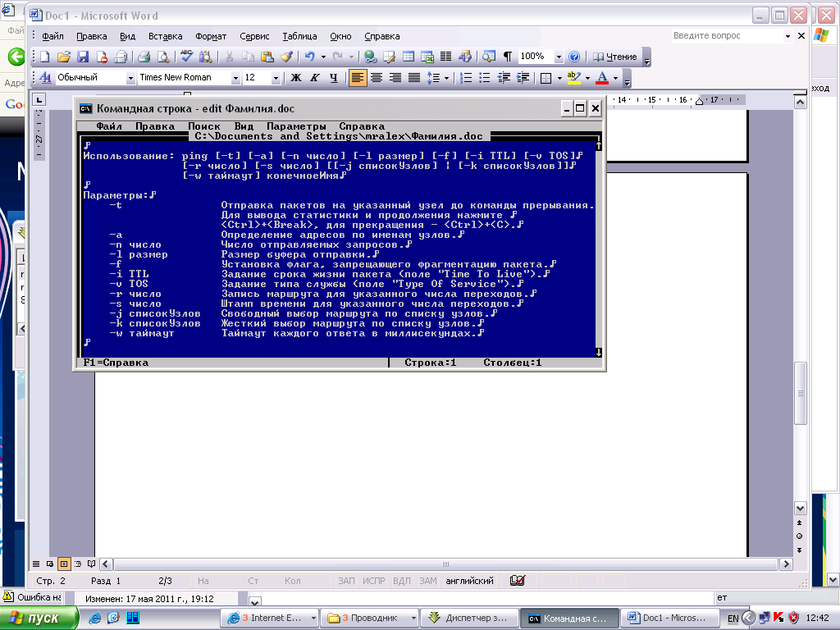840x630 pixels.
Task: Switch to Диспетчер з... taskbar button
Action: (x=469, y=619)
